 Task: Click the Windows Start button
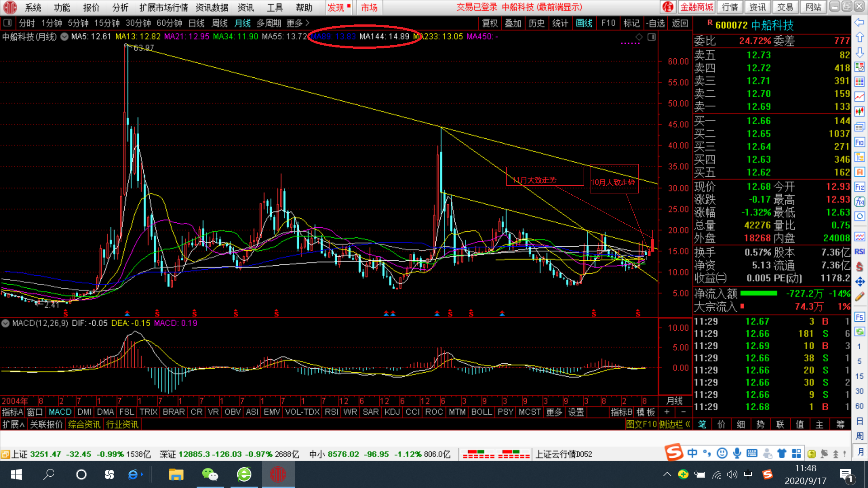tap(16, 474)
